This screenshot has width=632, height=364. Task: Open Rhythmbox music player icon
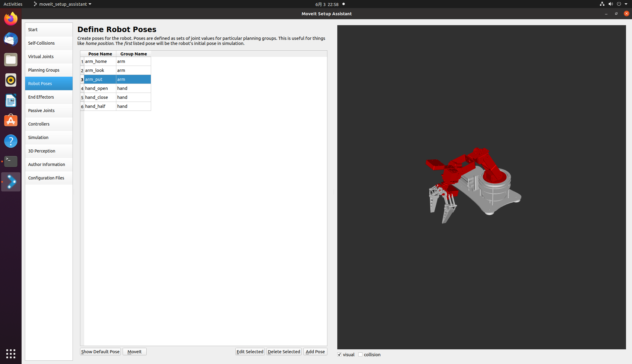pyautogui.click(x=11, y=80)
